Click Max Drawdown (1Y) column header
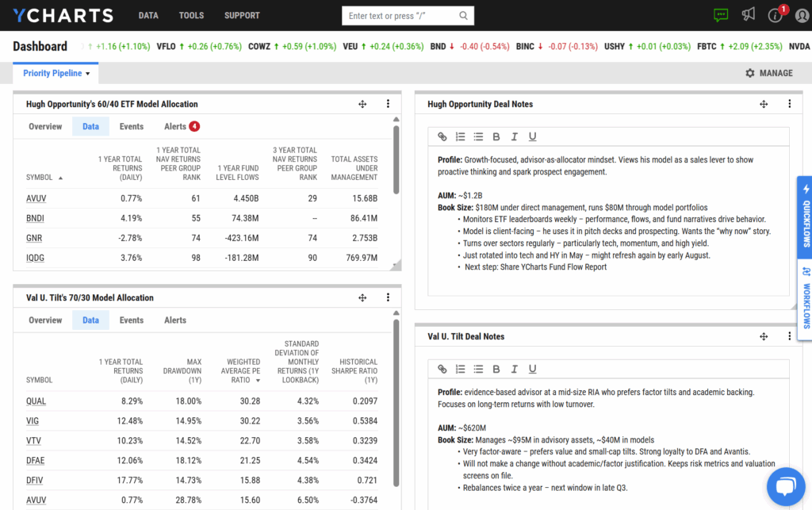 [182, 370]
